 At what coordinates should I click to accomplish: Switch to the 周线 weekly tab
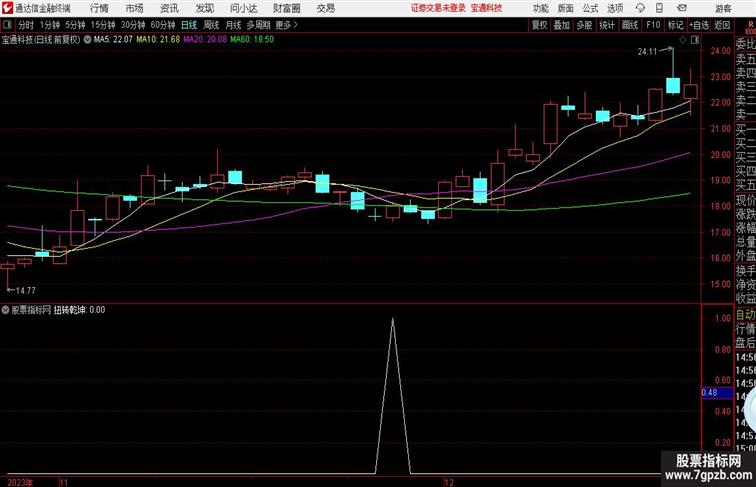pyautogui.click(x=211, y=25)
